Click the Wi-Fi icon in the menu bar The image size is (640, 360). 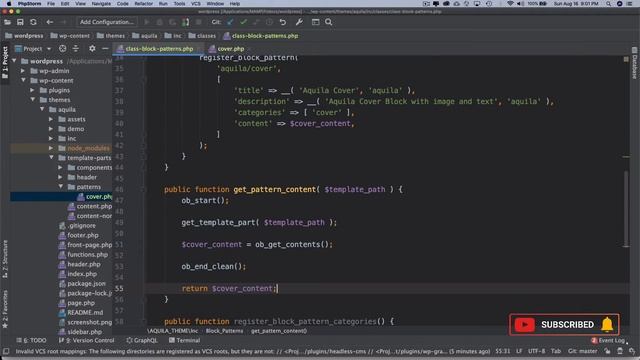(510, 4)
